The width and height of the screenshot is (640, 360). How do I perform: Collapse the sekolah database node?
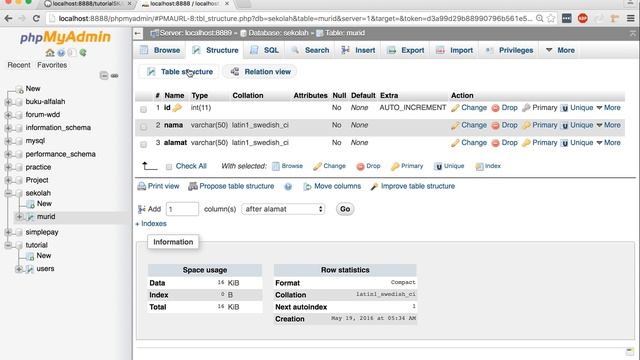[x=8, y=193]
